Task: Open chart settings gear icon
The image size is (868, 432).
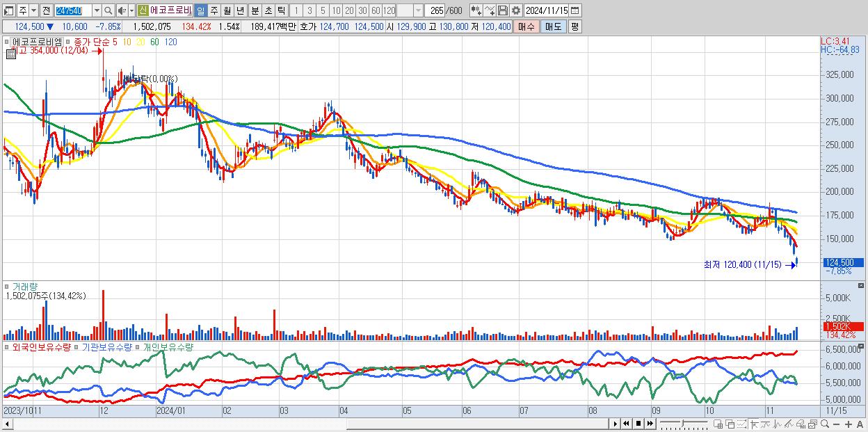Action: pyautogui.click(x=516, y=10)
